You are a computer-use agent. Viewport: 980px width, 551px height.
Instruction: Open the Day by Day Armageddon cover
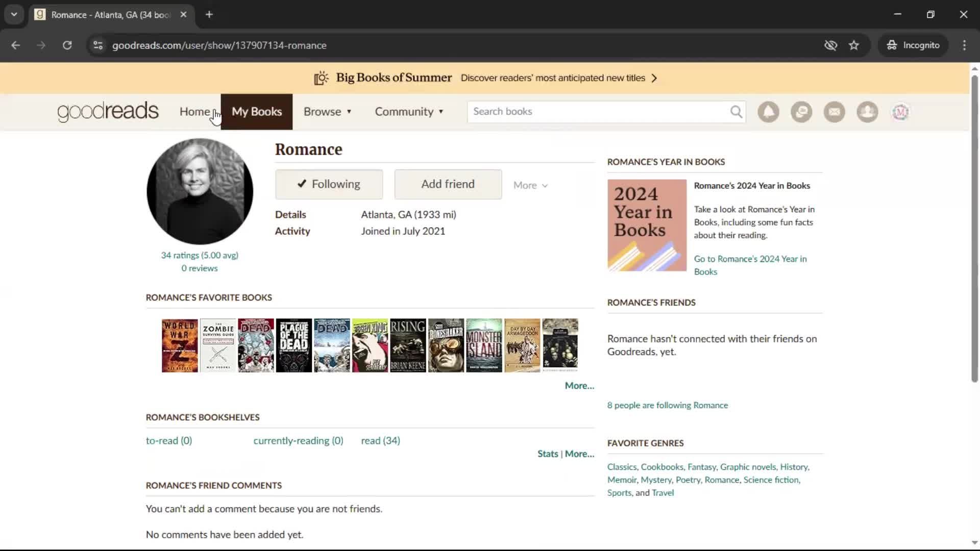pyautogui.click(x=522, y=345)
